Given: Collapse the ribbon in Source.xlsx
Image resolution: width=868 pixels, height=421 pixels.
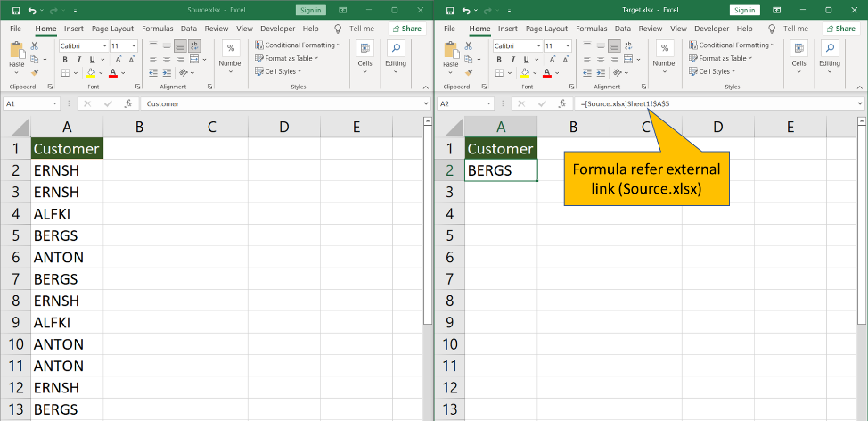Looking at the screenshot, I should [x=425, y=87].
